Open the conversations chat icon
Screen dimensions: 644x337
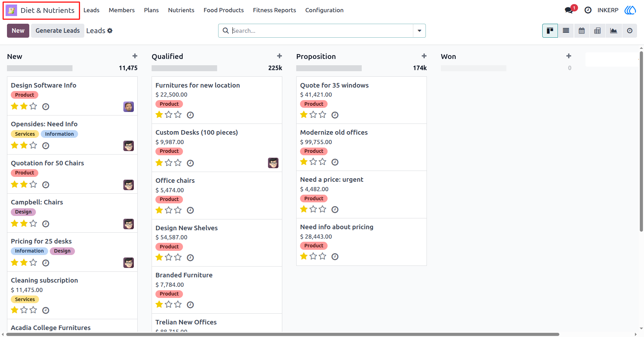[x=569, y=10]
